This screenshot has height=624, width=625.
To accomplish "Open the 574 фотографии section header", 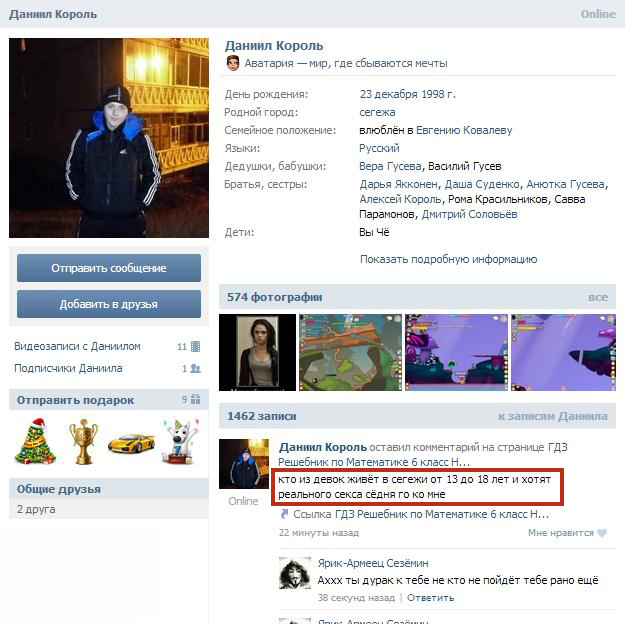I will point(275,297).
